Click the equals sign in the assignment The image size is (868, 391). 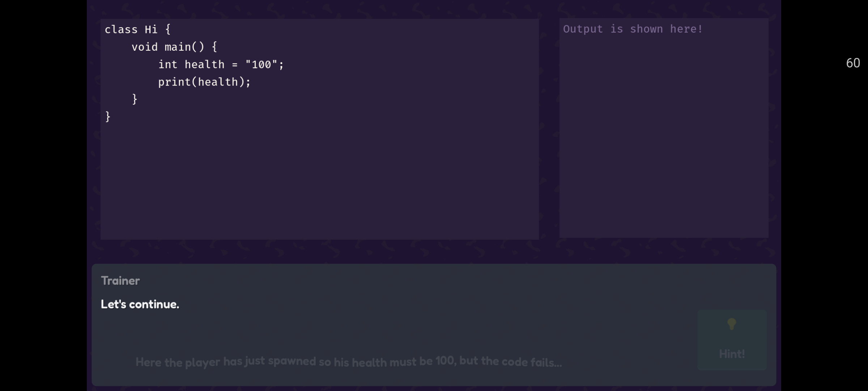[235, 64]
